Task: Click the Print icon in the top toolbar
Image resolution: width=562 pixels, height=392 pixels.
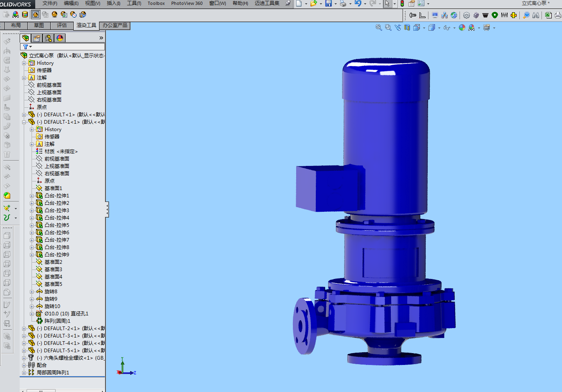Action: tap(343, 3)
